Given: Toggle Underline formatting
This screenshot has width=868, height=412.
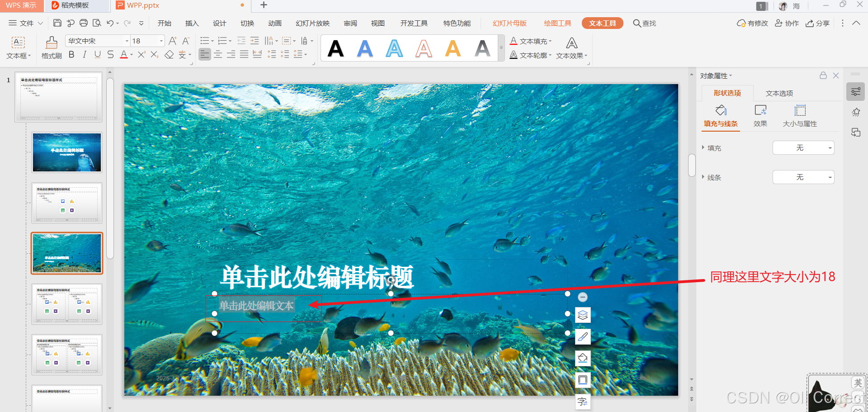Looking at the screenshot, I should pos(97,55).
